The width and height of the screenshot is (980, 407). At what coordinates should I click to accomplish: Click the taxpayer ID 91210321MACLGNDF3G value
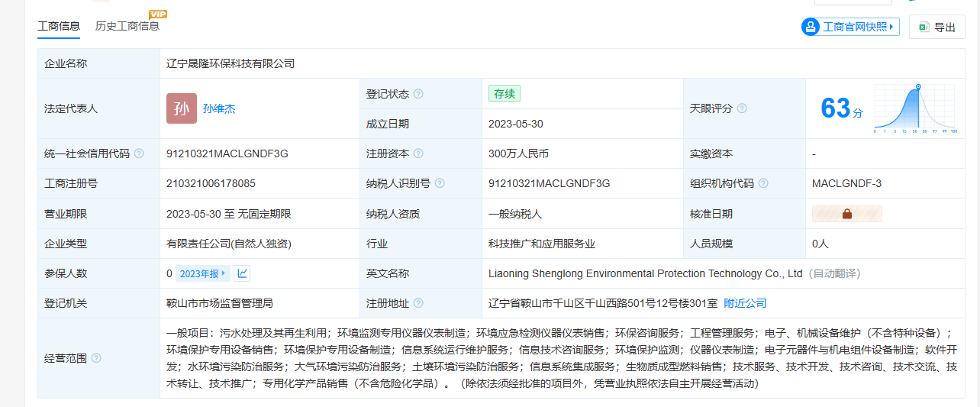tap(550, 183)
